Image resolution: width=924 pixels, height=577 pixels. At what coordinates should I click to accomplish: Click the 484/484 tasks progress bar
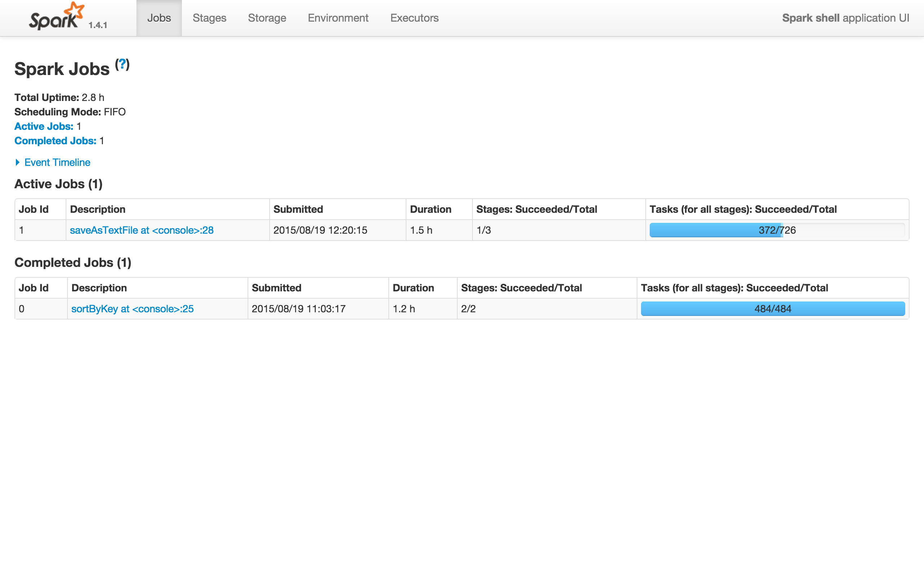coord(772,309)
